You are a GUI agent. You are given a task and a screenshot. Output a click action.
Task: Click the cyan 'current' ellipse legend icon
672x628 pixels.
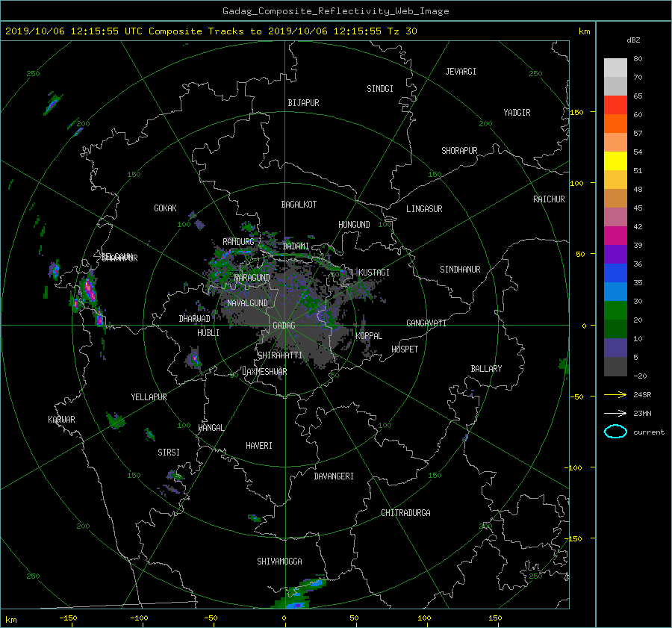[x=615, y=432]
